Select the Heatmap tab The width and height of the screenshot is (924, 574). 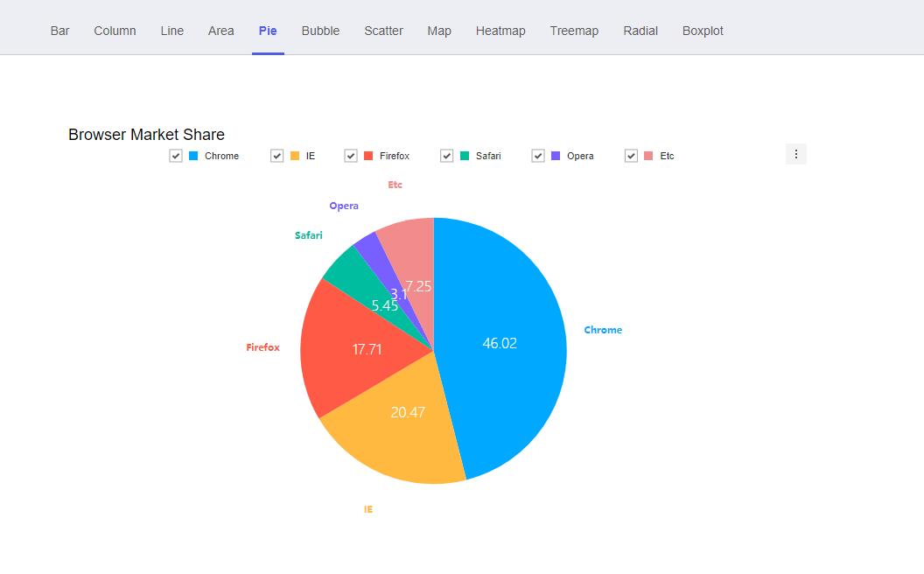point(500,31)
